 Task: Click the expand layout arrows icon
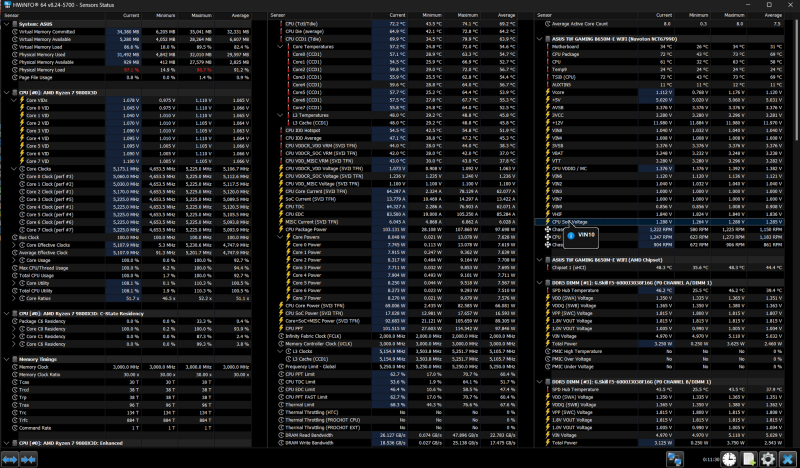10,459
